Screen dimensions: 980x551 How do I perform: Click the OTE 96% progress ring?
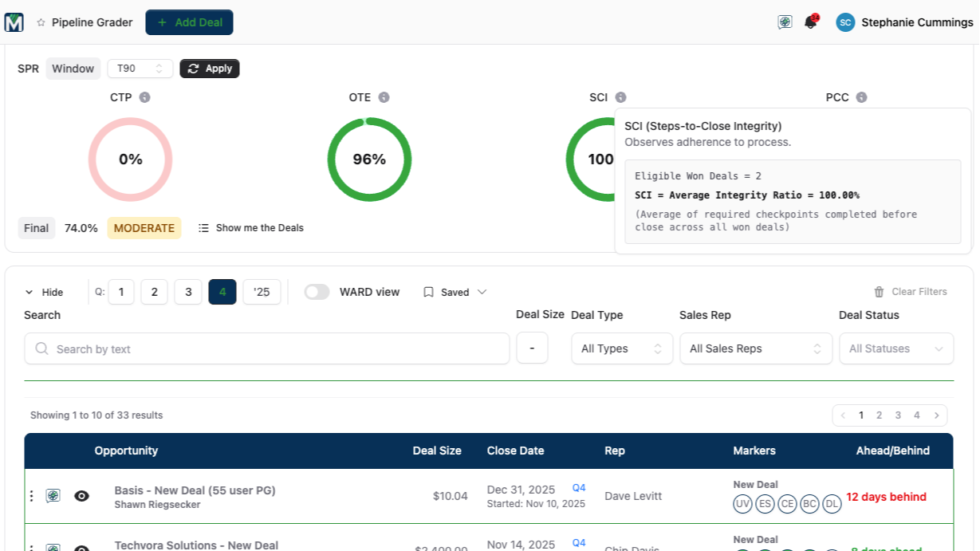[369, 159]
